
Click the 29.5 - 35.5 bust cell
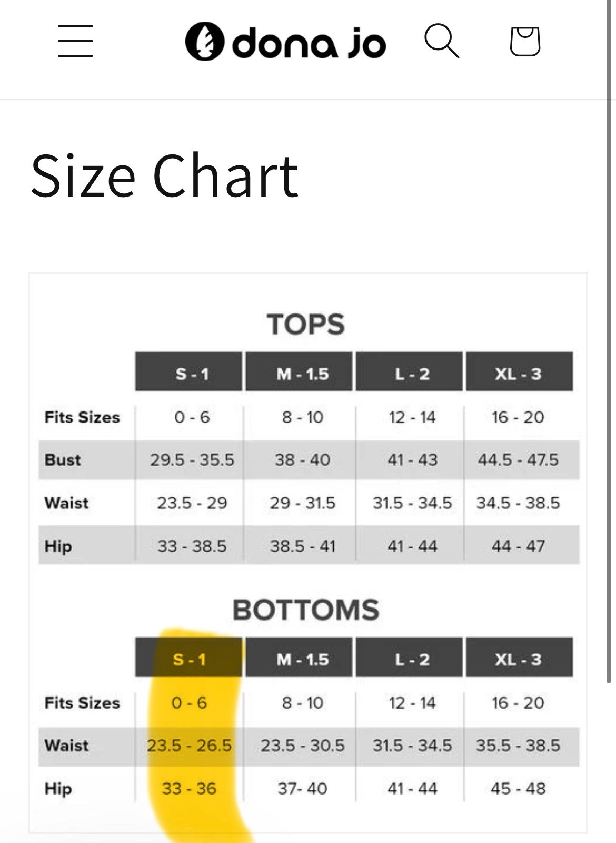tap(192, 460)
